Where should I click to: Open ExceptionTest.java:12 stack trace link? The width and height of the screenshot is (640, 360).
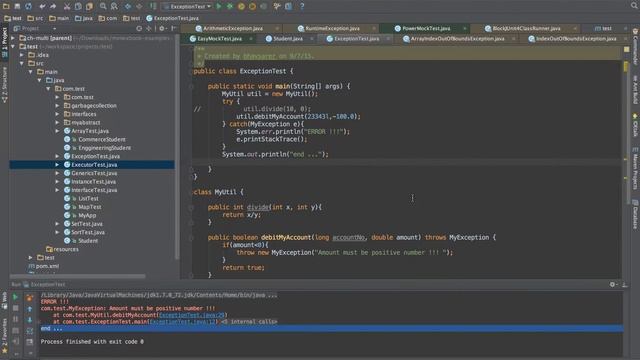coord(182,322)
